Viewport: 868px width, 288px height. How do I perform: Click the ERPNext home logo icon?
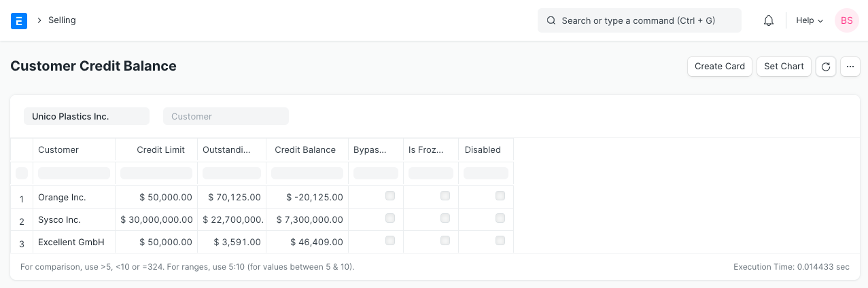(19, 20)
